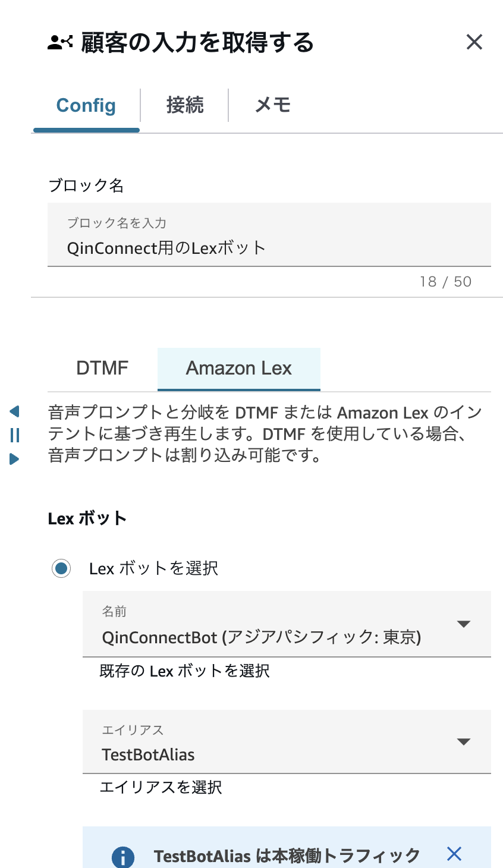Click the customer input block icon in header
Screen dimensions: 503x868
point(60,42)
